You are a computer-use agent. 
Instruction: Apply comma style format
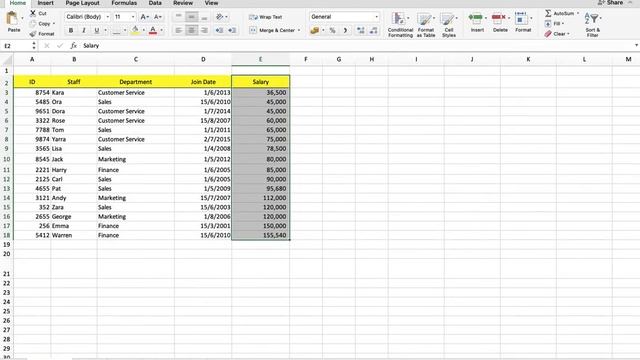pyautogui.click(x=345, y=30)
